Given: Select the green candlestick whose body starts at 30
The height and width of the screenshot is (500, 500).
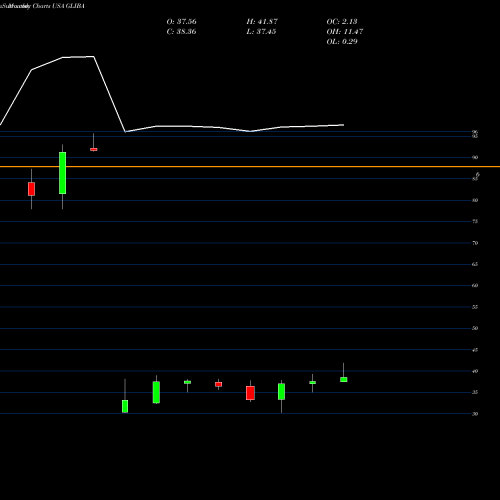Looking at the screenshot, I should click(x=125, y=406).
